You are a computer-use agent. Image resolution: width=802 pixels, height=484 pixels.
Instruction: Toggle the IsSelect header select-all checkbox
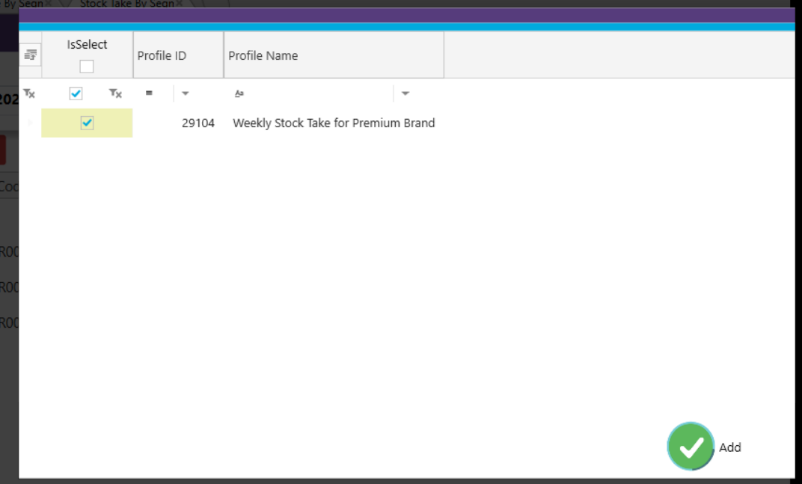coord(87,66)
